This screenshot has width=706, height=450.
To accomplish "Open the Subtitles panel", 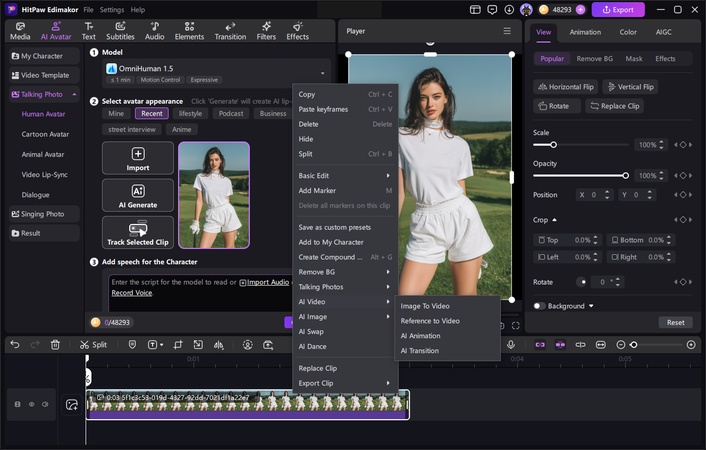I will coord(120,31).
